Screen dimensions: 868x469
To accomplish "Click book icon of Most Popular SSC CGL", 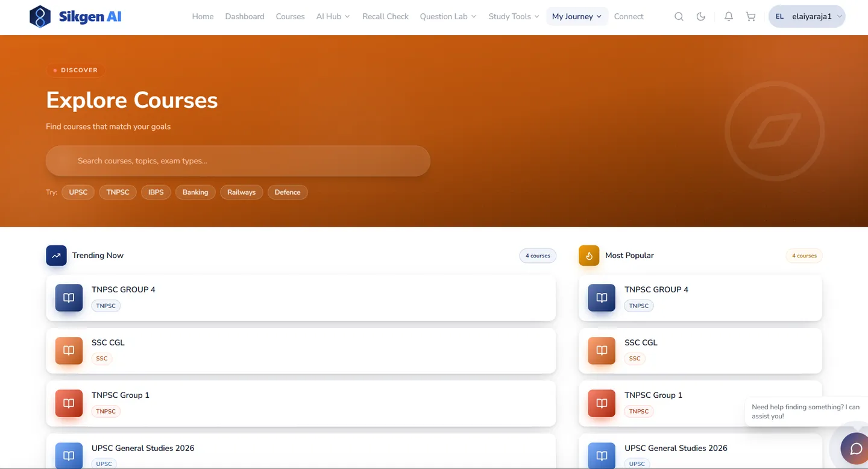I will pos(602,351).
